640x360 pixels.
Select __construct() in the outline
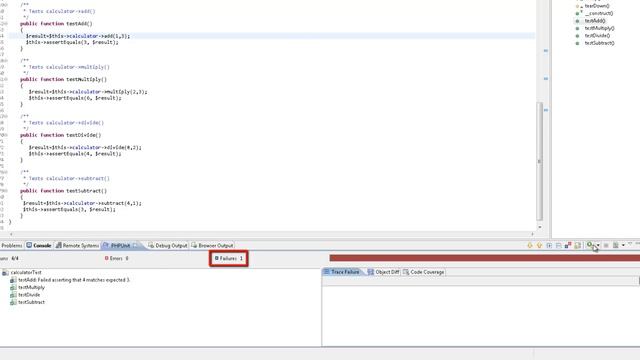[599, 13]
